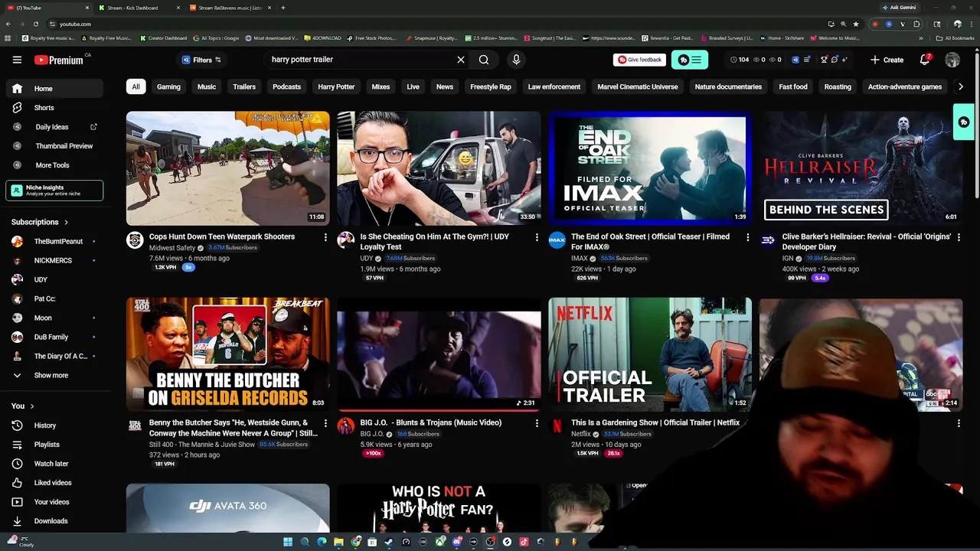Click the YouTube Premium logo
This screenshot has height=551, width=980.
click(x=58, y=60)
